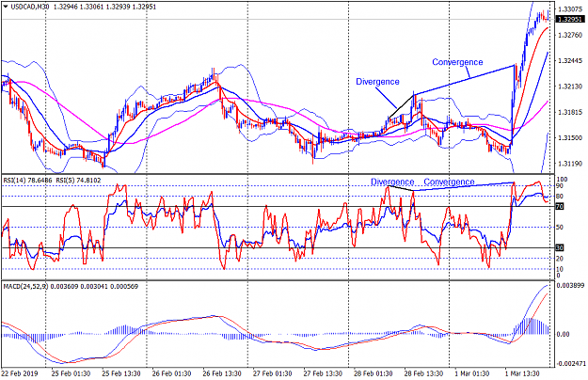Click the 25 Feb 01:30 time label
588x380 pixels.
point(71,374)
